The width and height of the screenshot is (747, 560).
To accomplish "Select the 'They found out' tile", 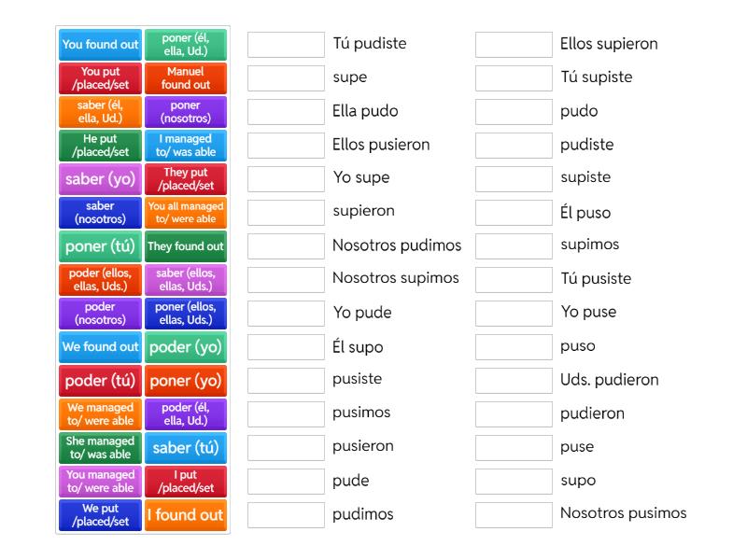I will click(186, 246).
